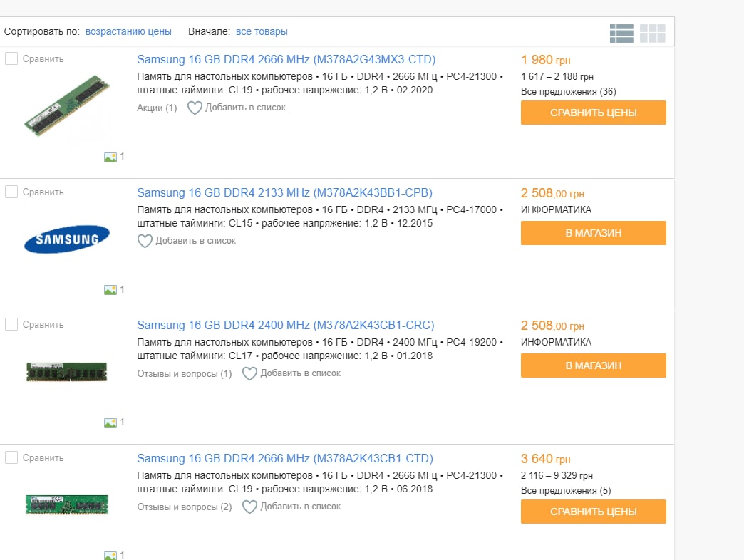View the M378A2K43CB1-CTD memory module thumbnail
Screen dimensions: 744x560
[x=67, y=505]
